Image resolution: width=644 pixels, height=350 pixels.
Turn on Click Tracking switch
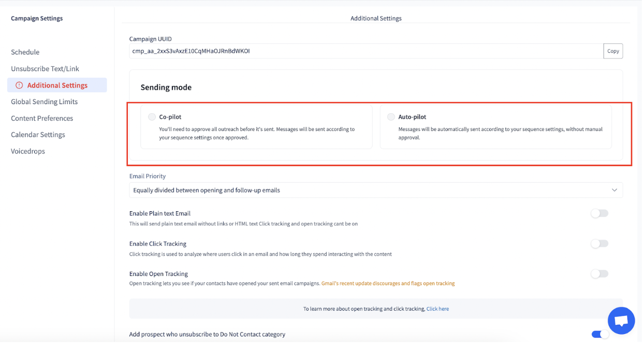(x=599, y=243)
